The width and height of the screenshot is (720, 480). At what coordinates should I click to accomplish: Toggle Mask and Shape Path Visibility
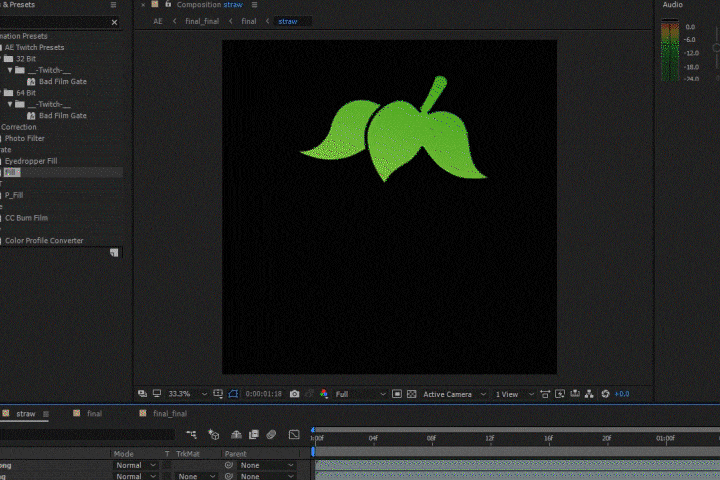(x=233, y=394)
